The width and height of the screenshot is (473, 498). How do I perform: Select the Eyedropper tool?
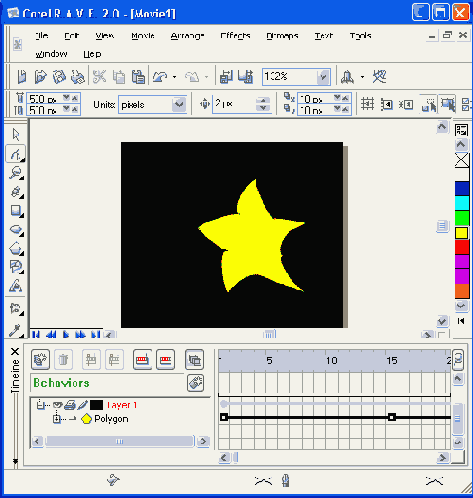15,330
